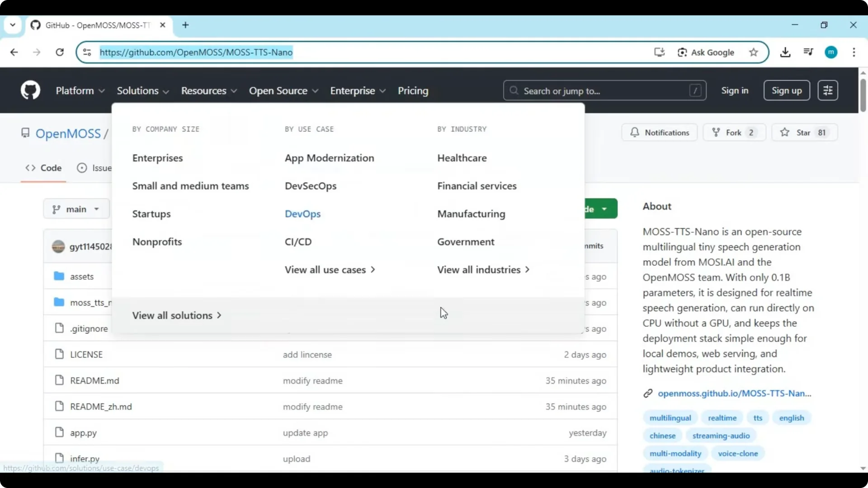Open View all solutions
Screen dimensions: 868x488
(177, 315)
